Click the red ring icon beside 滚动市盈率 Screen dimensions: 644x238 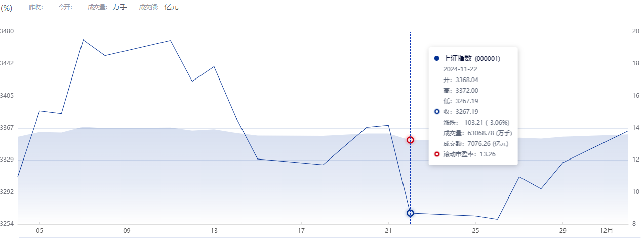[437, 154]
